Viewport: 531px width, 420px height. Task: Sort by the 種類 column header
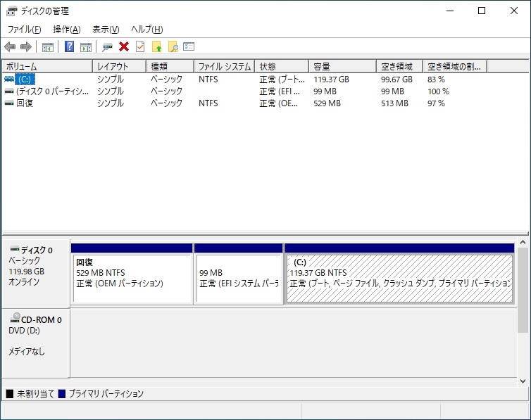[170, 66]
